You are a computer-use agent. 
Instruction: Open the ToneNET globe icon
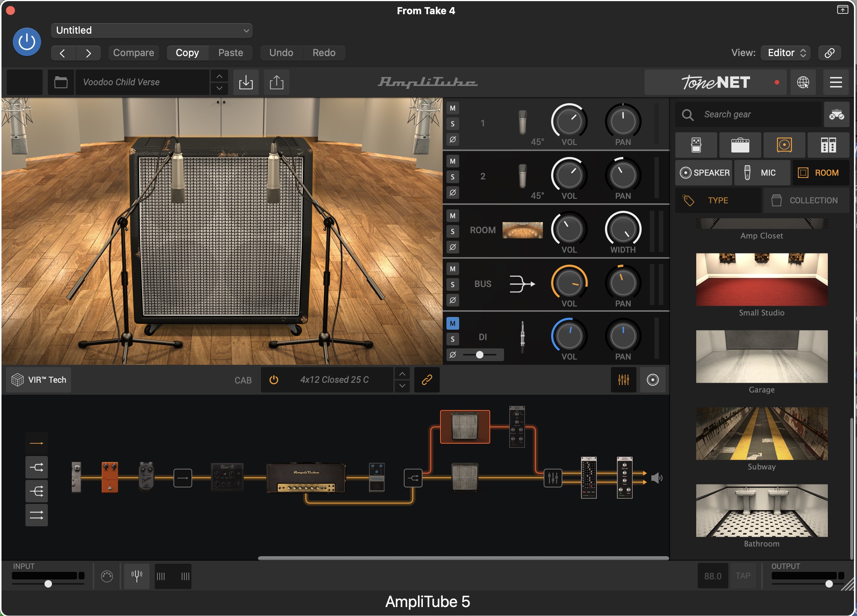(x=803, y=82)
